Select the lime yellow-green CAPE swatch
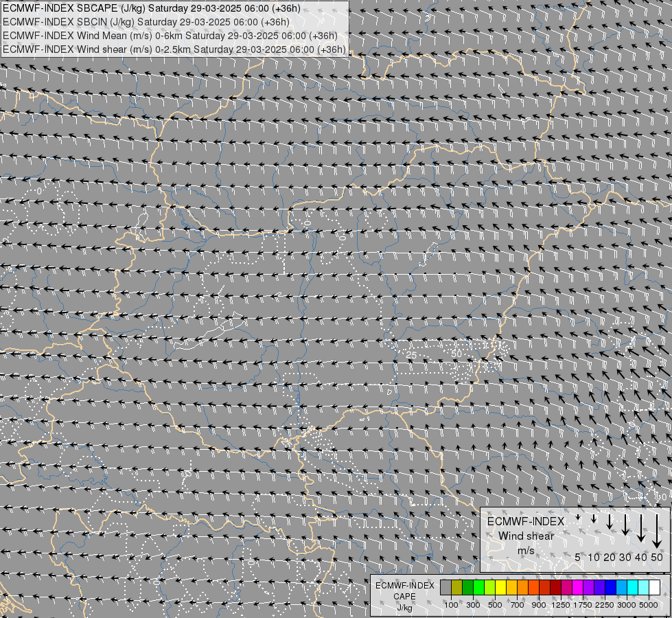Viewport: 672px width, 618px height. coord(490,587)
